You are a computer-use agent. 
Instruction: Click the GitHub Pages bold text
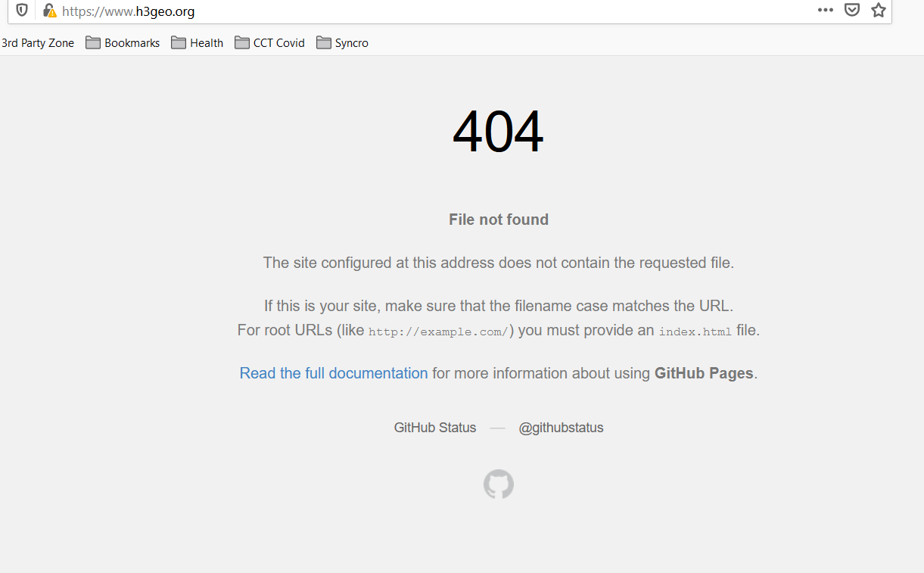point(704,373)
